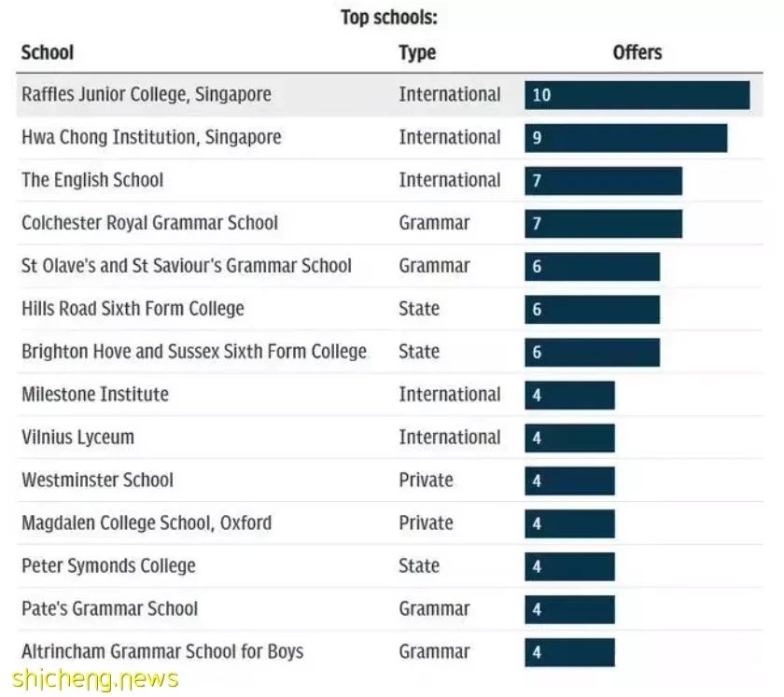Screen dimensions: 784x697
Task: Click St Olave's and St Saviour's Grammar School
Action: pyautogui.click(x=187, y=266)
